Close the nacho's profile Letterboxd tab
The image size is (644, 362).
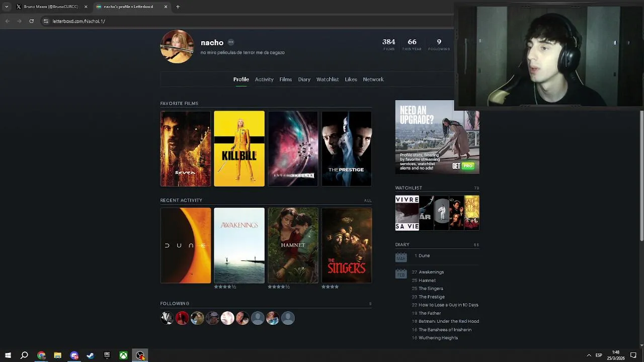pyautogui.click(x=166, y=7)
